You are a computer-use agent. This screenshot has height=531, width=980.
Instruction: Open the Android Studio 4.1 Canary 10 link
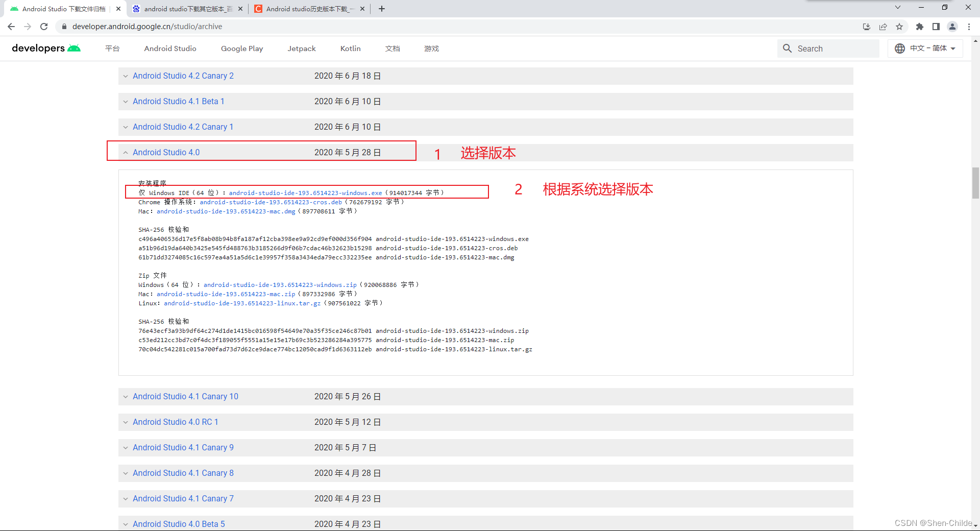coord(185,396)
